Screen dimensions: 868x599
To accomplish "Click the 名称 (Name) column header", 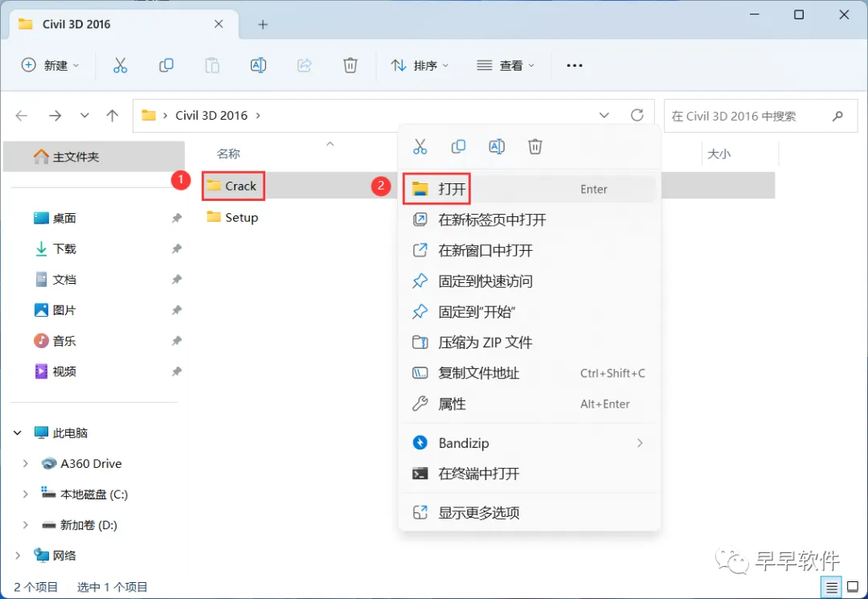I will (x=228, y=154).
